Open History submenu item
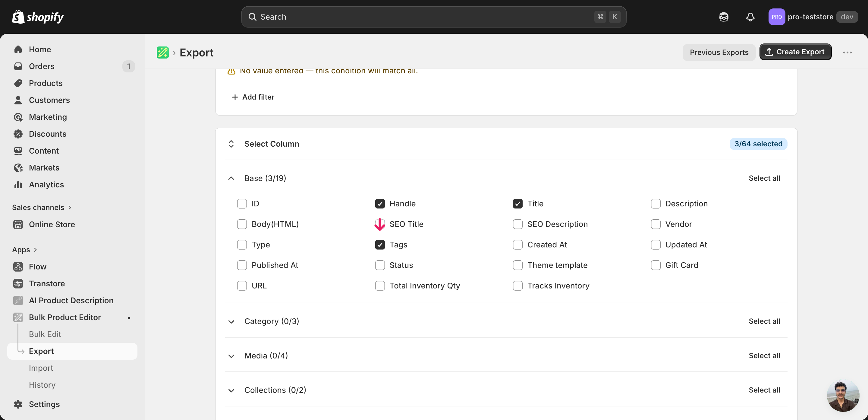Image resolution: width=868 pixels, height=420 pixels. (x=42, y=385)
